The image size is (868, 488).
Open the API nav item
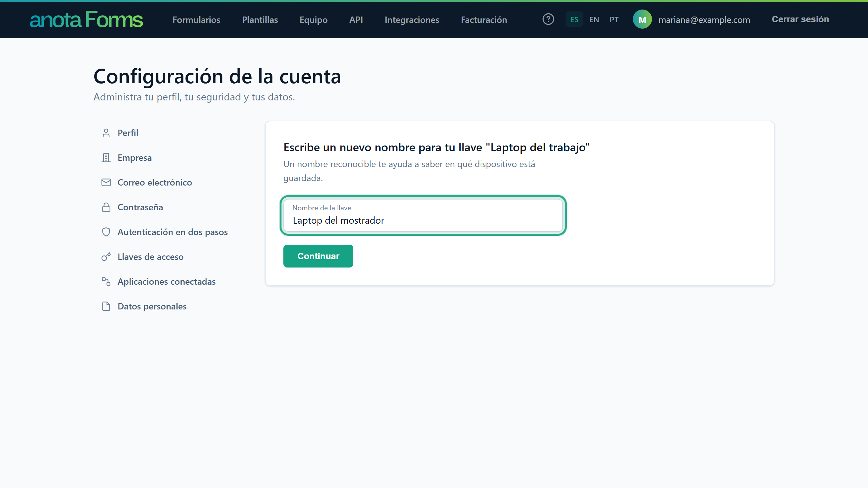[x=356, y=20]
